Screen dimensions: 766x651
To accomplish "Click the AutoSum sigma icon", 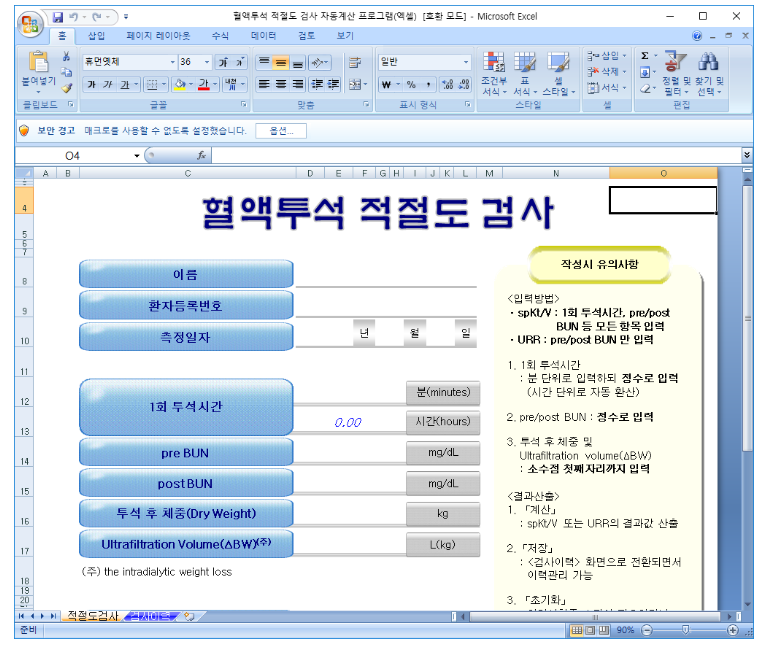I will (x=645, y=56).
